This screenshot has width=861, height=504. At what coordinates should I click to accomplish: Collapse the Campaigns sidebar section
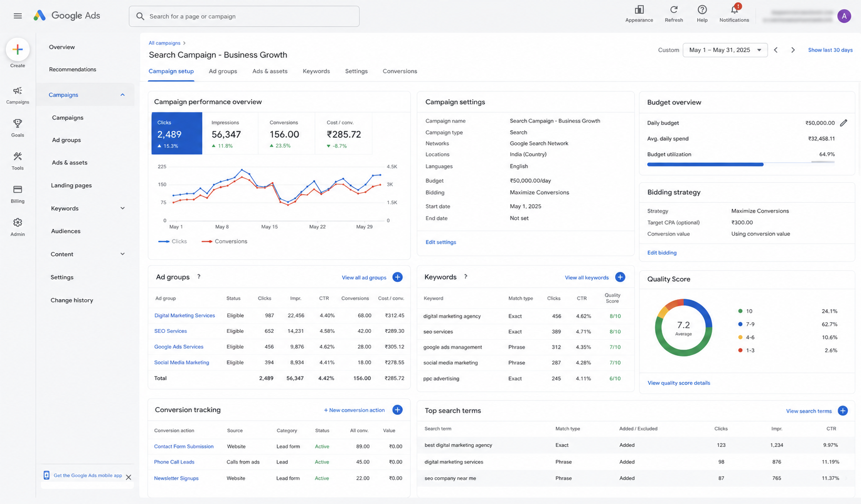122,95
